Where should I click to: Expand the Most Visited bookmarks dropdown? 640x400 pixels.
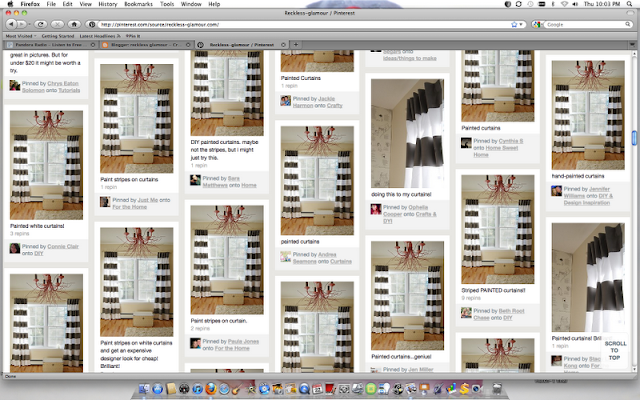(x=21, y=36)
